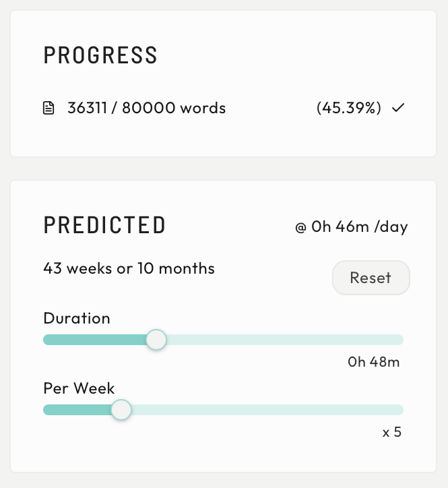448x488 pixels.
Task: Click the Per Week slider handle
Action: (121, 410)
